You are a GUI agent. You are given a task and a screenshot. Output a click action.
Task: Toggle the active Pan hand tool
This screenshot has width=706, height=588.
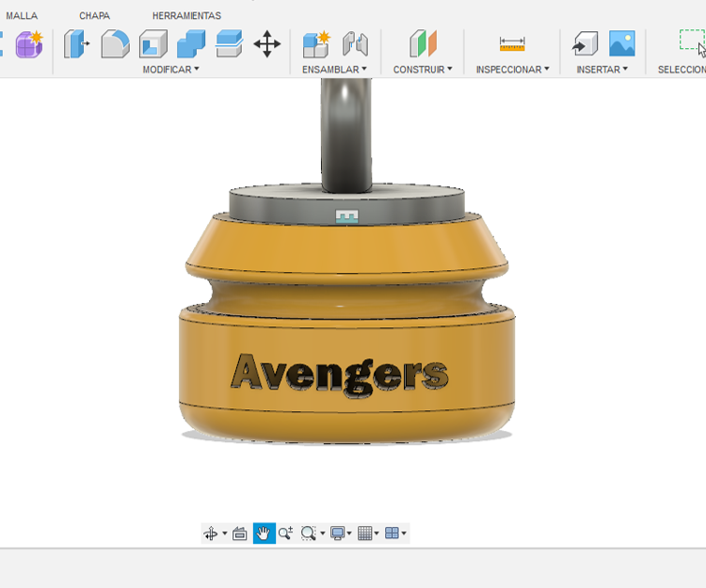point(264,533)
